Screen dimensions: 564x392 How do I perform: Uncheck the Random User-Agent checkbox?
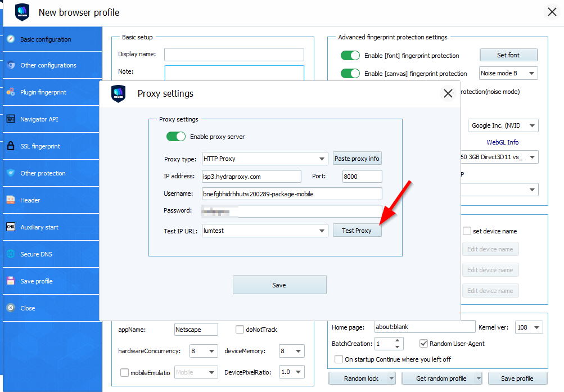coord(424,344)
